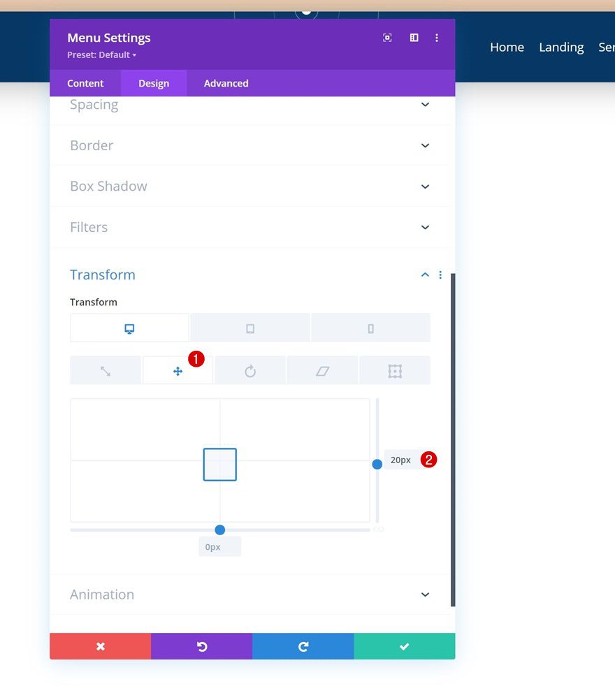Click the translate preview box in grid
Viewport: 615px width, 700px height.
pyautogui.click(x=219, y=465)
